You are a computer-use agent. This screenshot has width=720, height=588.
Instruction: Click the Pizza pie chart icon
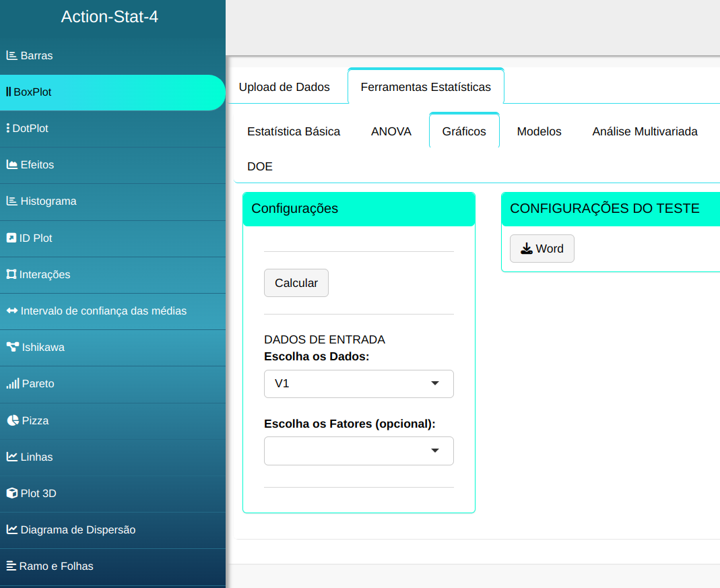(12, 420)
